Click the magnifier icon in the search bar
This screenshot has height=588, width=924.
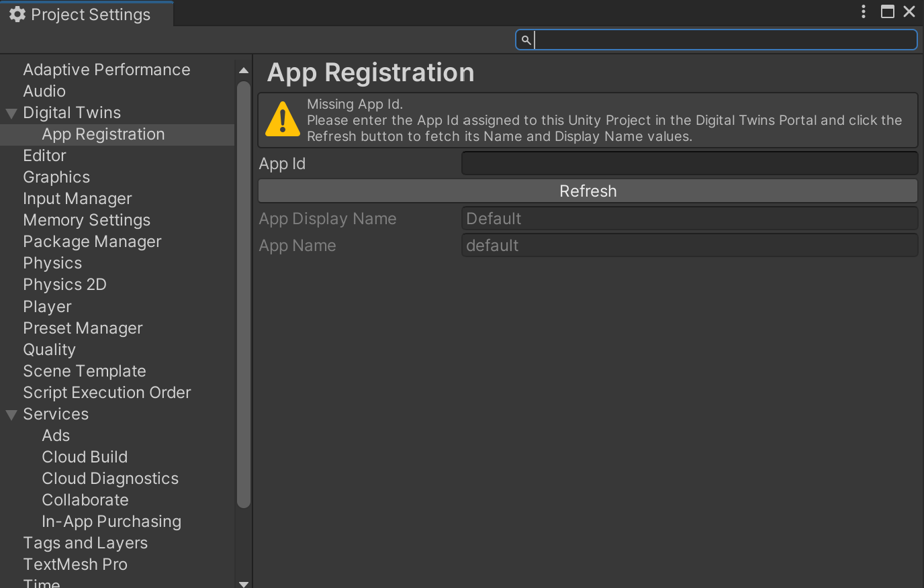[x=526, y=40]
